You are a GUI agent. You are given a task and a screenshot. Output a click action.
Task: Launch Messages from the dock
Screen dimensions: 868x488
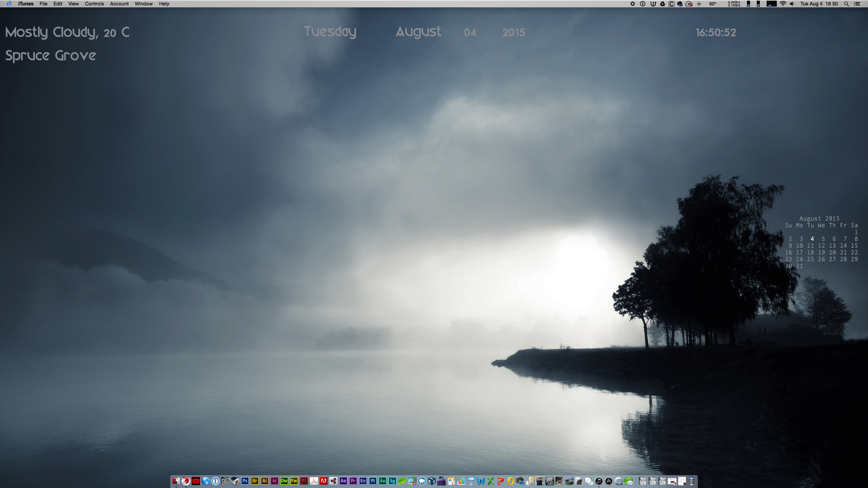(628, 481)
